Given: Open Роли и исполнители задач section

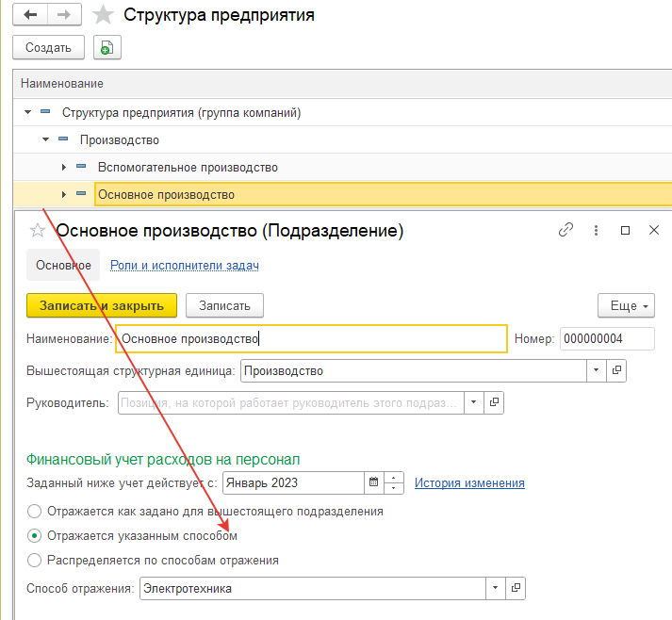Looking at the screenshot, I should (x=185, y=265).
